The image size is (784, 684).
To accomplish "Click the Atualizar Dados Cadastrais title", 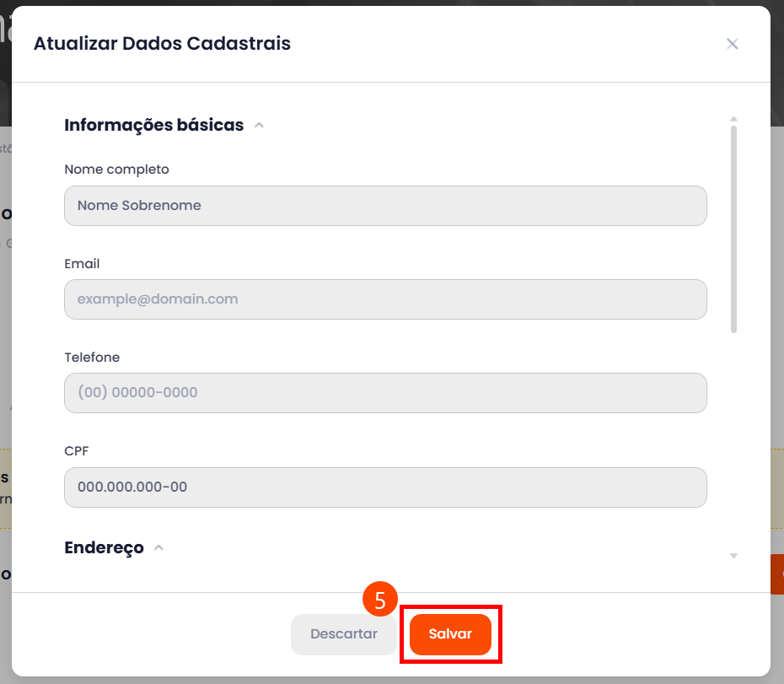I will (x=162, y=44).
